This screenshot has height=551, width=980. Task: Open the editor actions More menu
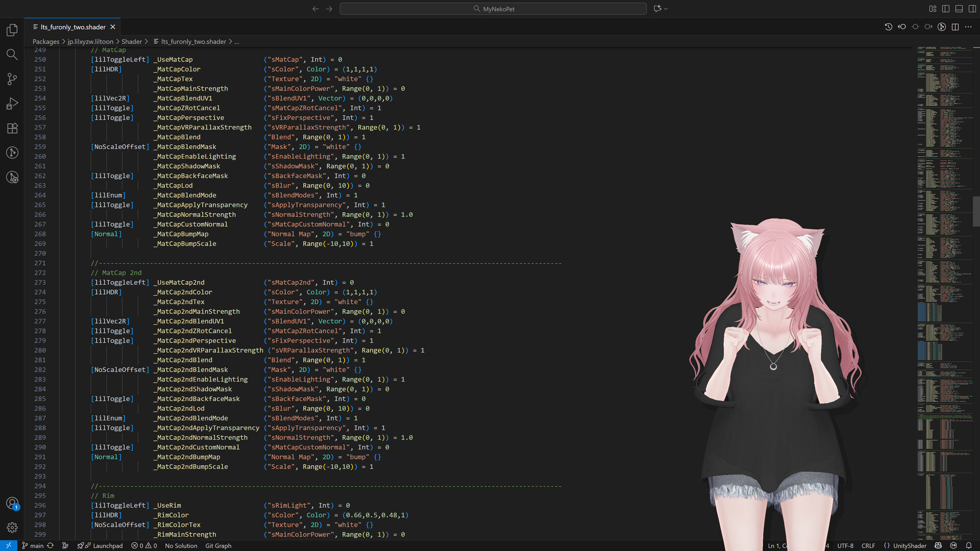point(969,27)
